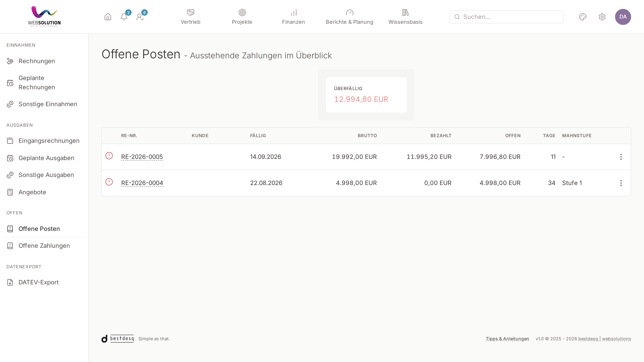Open three-dot menu for RE-2026-0005 row
Viewport: 644px width, 362px height.
point(621,157)
